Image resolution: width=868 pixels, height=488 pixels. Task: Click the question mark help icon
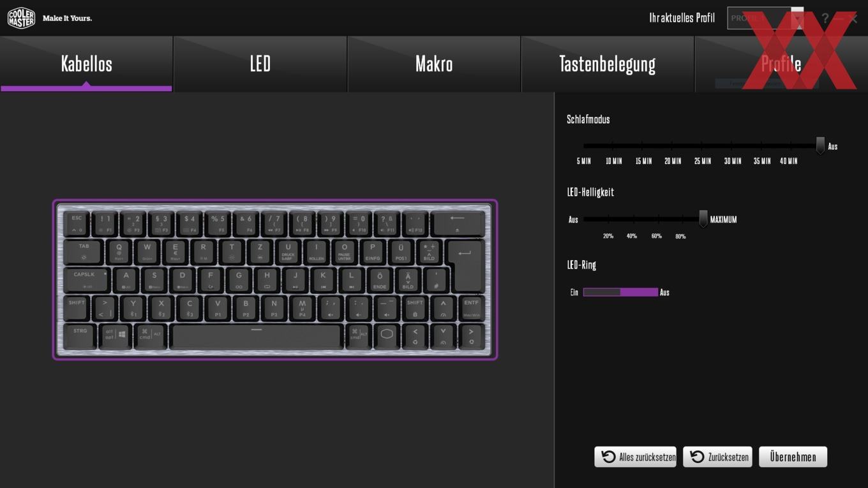(x=825, y=18)
